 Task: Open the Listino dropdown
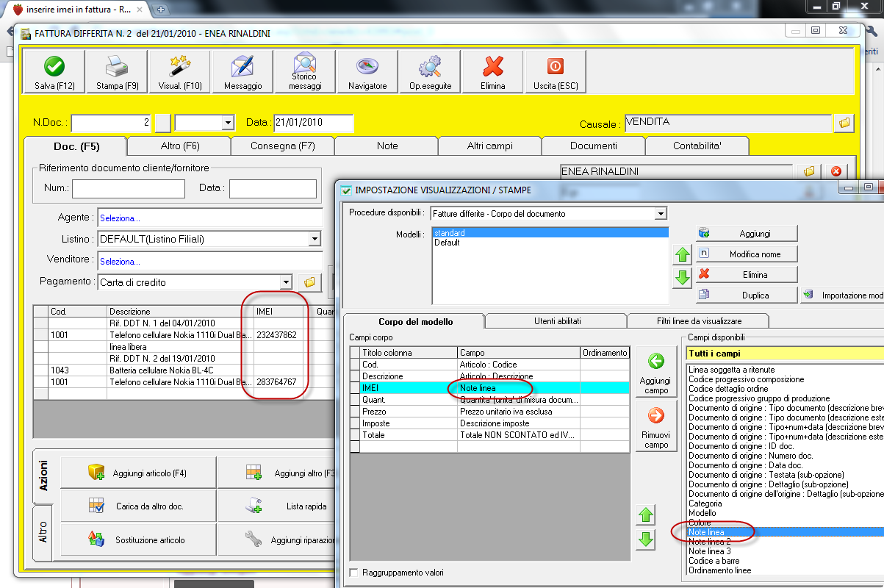(x=315, y=239)
